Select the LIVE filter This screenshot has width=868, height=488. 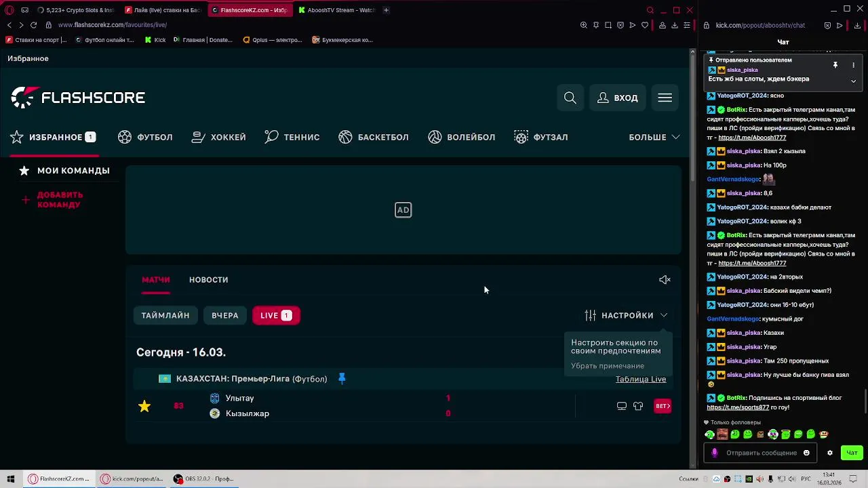[x=276, y=315]
